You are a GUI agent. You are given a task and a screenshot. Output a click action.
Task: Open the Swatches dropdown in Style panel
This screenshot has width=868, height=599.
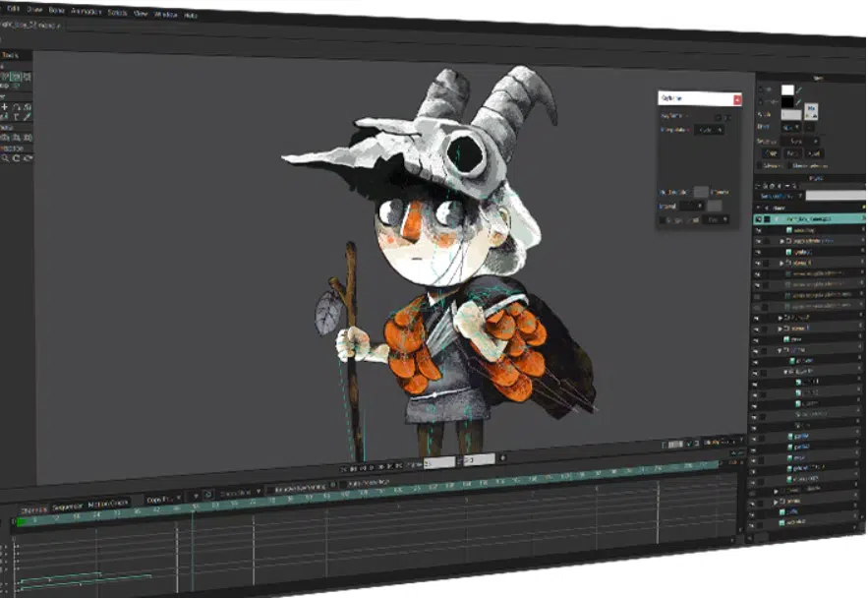(x=799, y=142)
